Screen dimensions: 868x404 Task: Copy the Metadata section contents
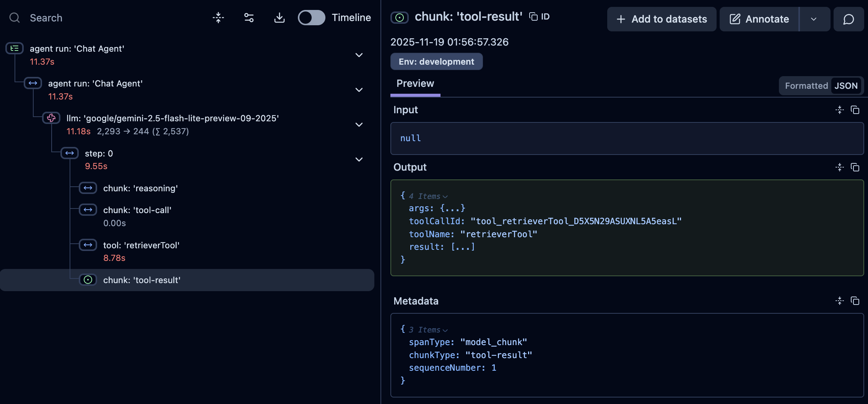855,301
